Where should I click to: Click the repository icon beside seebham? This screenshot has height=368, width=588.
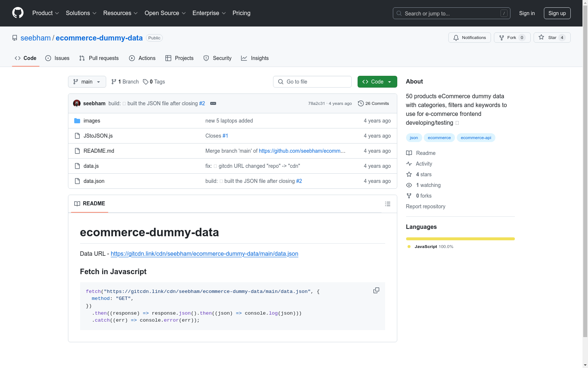coord(15,38)
